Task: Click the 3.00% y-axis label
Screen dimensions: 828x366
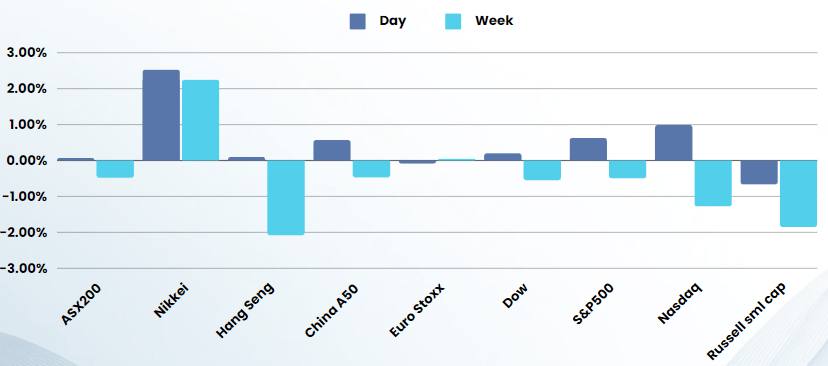Action: coord(26,53)
